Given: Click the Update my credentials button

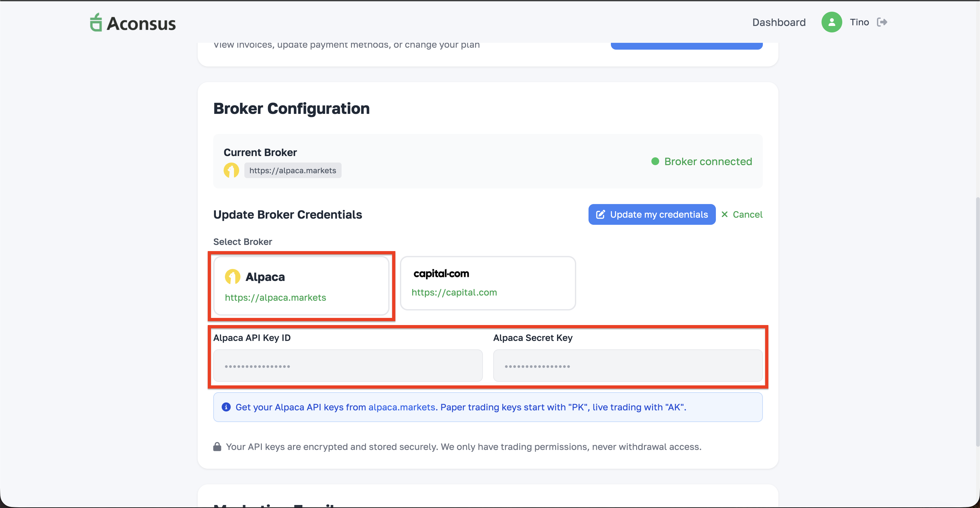Looking at the screenshot, I should 651,214.
